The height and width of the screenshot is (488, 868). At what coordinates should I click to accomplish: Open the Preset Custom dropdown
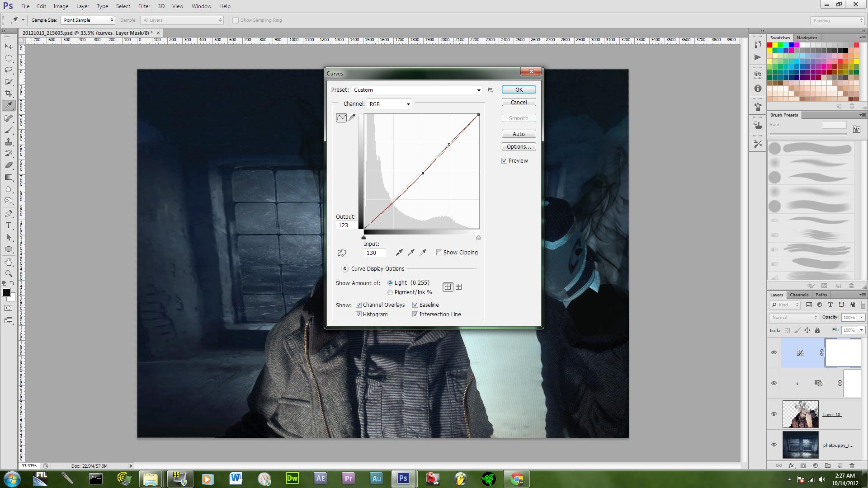pos(416,90)
